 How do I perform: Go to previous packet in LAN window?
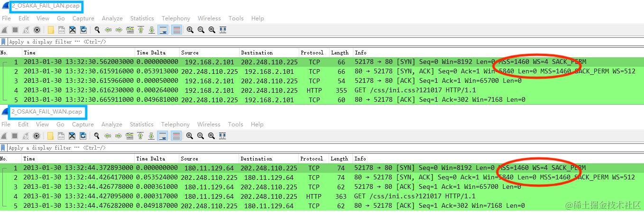tap(108, 30)
